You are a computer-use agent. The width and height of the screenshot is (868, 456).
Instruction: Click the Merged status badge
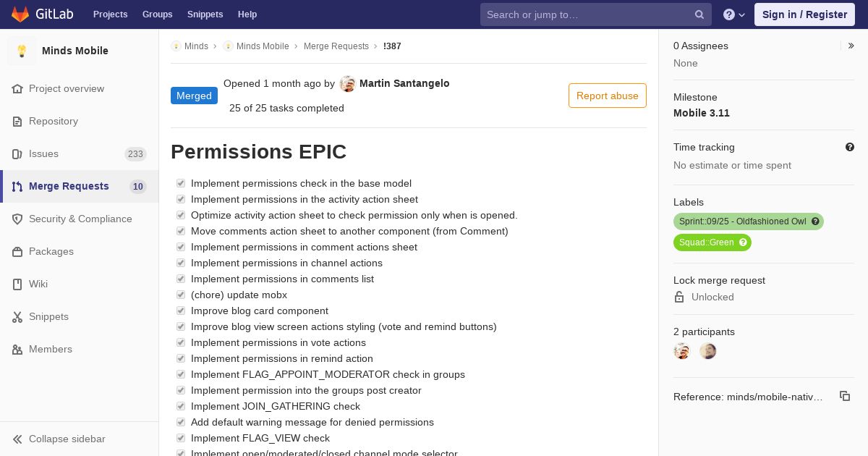coord(194,96)
